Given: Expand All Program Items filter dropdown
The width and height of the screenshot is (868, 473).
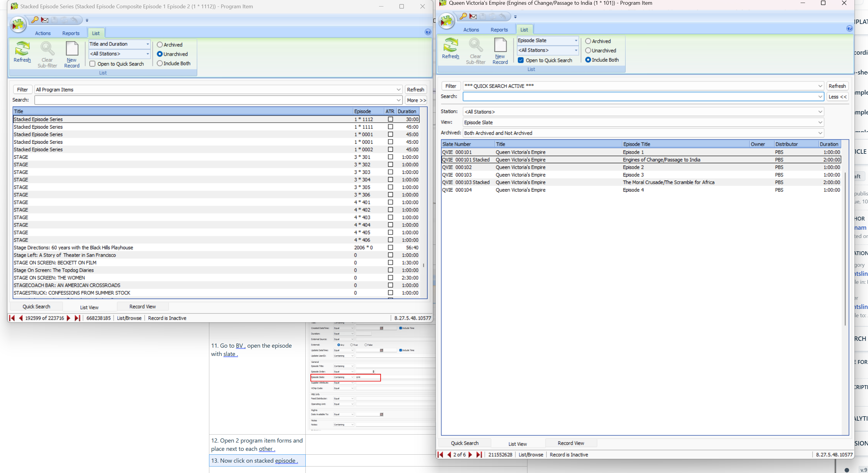Looking at the screenshot, I should tap(398, 90).
